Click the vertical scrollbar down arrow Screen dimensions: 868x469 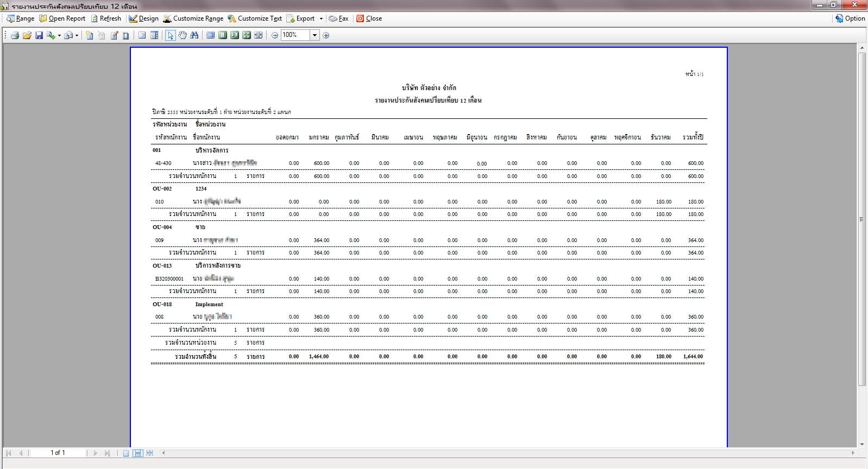(862, 443)
